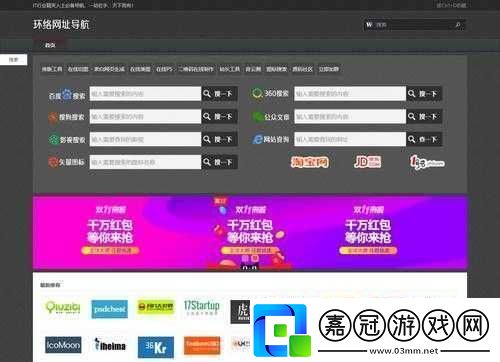Focus the Sogou search input field

click(x=145, y=116)
